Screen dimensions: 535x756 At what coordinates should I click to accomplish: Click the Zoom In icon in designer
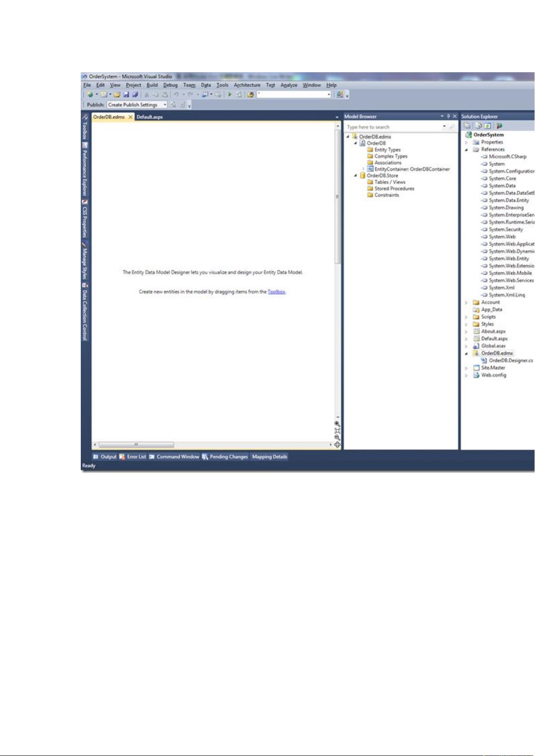337,424
